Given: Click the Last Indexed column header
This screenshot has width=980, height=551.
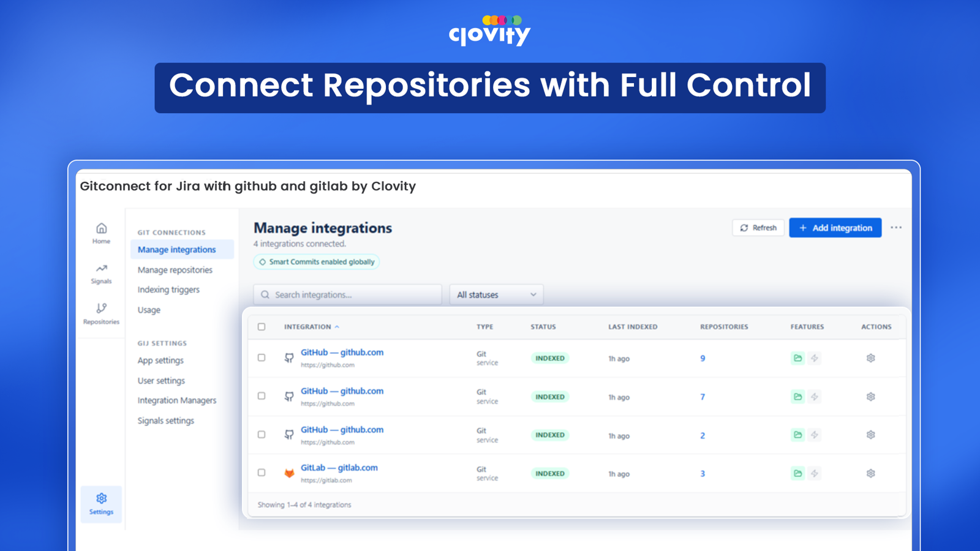Looking at the screenshot, I should pyautogui.click(x=633, y=327).
